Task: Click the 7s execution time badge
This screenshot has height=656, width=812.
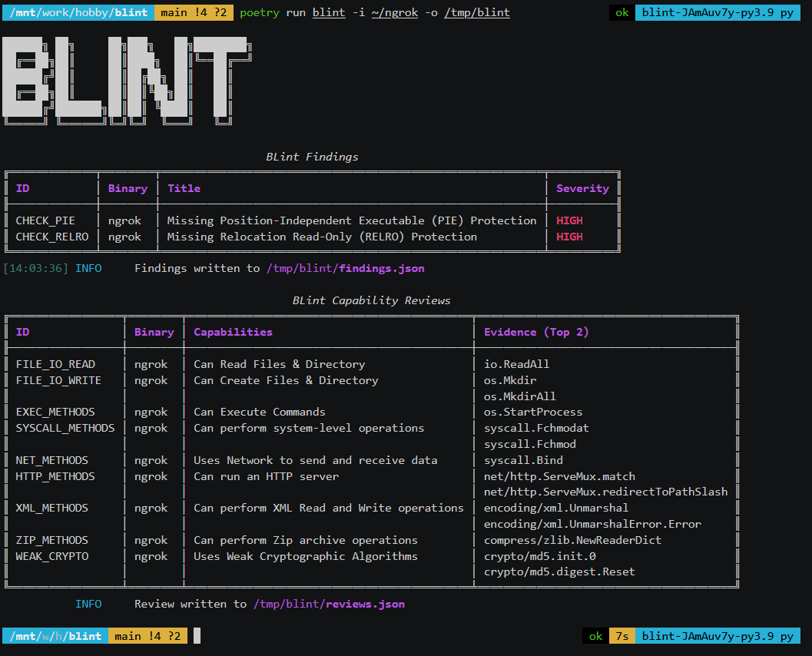Action: pyautogui.click(x=621, y=636)
